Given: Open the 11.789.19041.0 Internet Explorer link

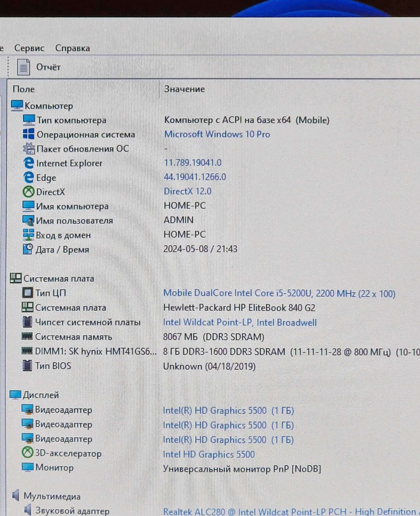Looking at the screenshot, I should pyautogui.click(x=193, y=163).
